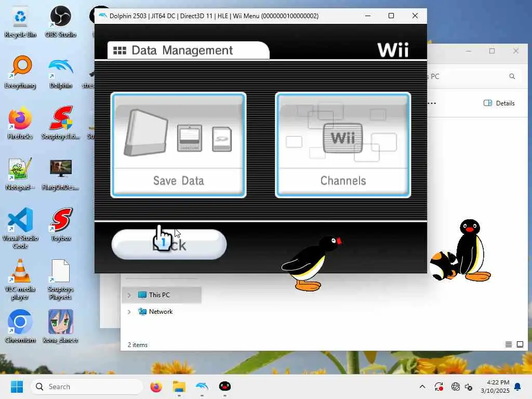Open Explorer's See more (…) menu
Viewport: 532px width, 399px height.
coord(432,103)
